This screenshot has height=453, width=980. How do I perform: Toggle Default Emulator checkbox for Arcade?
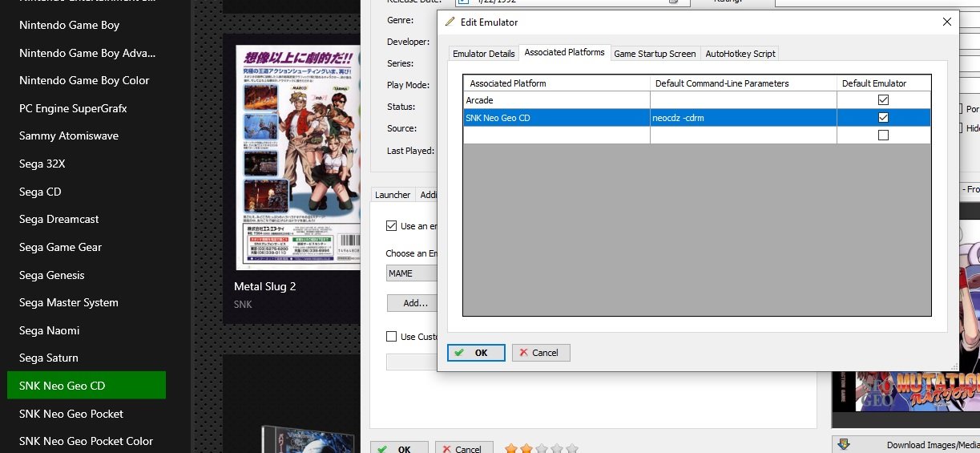tap(883, 100)
